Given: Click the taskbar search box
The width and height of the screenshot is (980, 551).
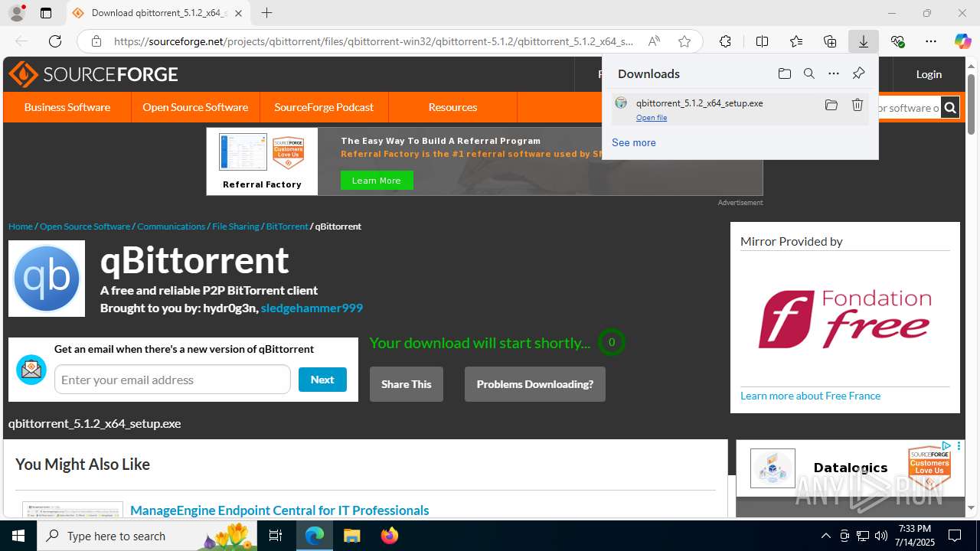Looking at the screenshot, I should (147, 536).
